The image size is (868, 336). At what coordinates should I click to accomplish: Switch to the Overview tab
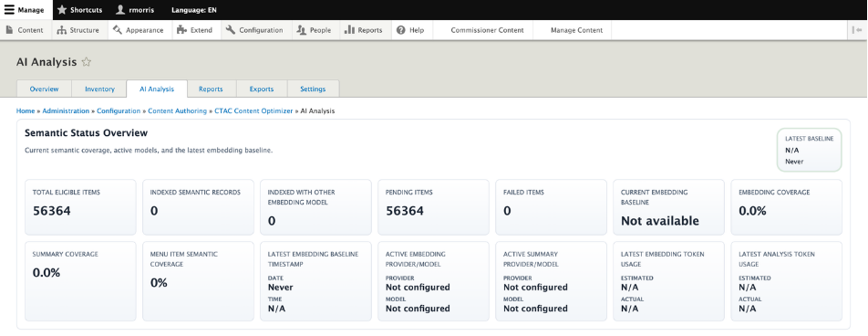click(x=45, y=89)
